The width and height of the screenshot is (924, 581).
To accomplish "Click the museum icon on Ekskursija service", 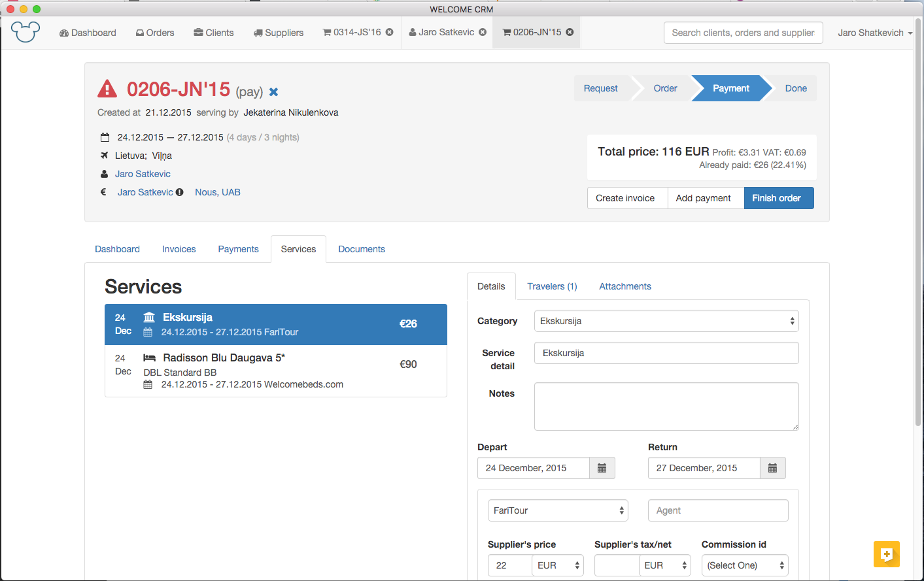I will pos(149,317).
